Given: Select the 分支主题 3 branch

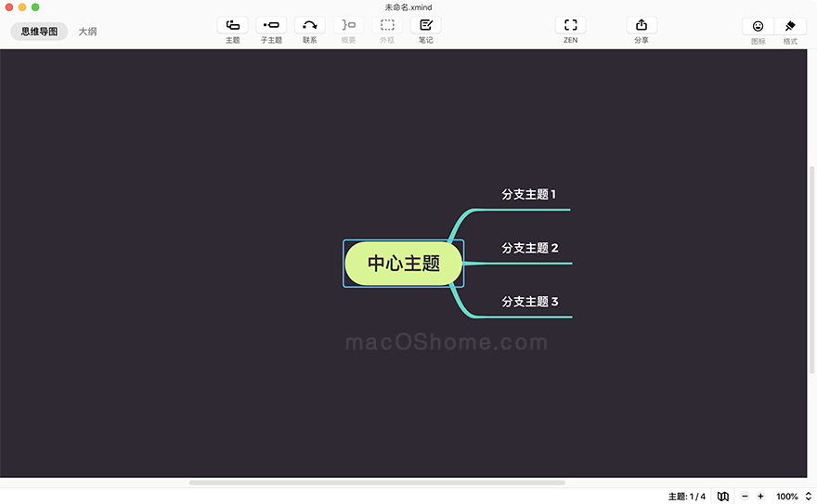Looking at the screenshot, I should [x=530, y=302].
